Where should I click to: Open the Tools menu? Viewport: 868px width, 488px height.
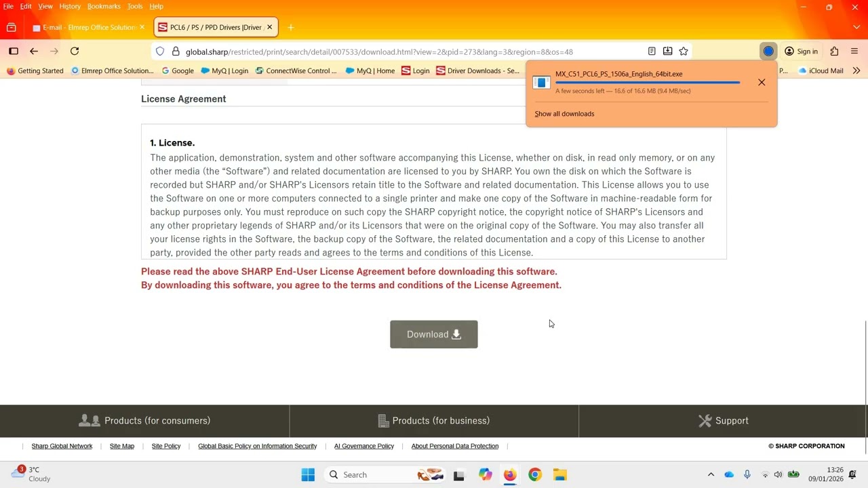click(x=135, y=6)
